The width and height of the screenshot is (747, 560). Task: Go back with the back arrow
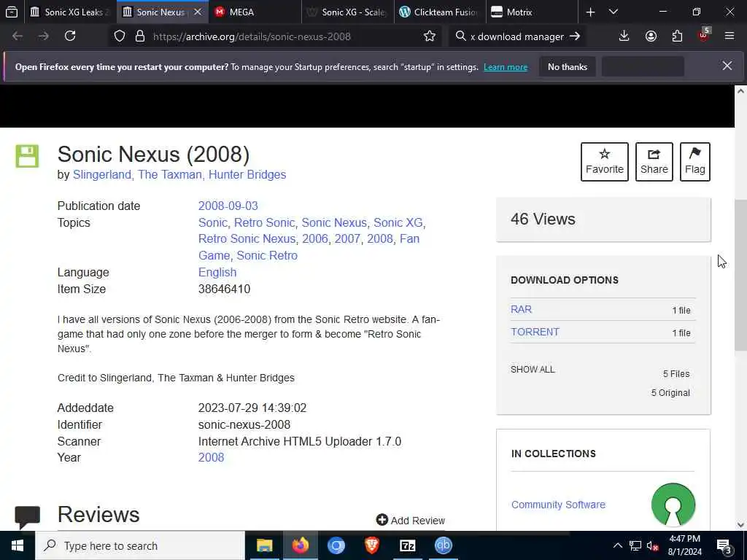click(x=18, y=36)
